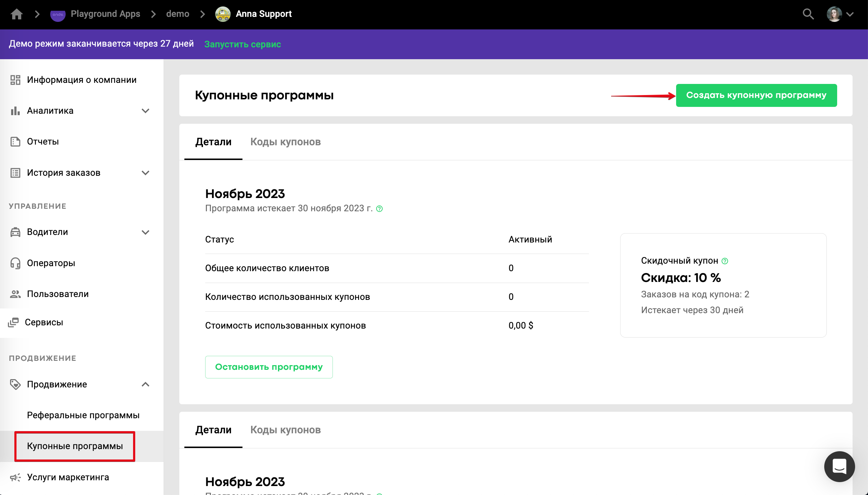Open Пользователи section in sidebar
This screenshot has width=868, height=495.
57,294
